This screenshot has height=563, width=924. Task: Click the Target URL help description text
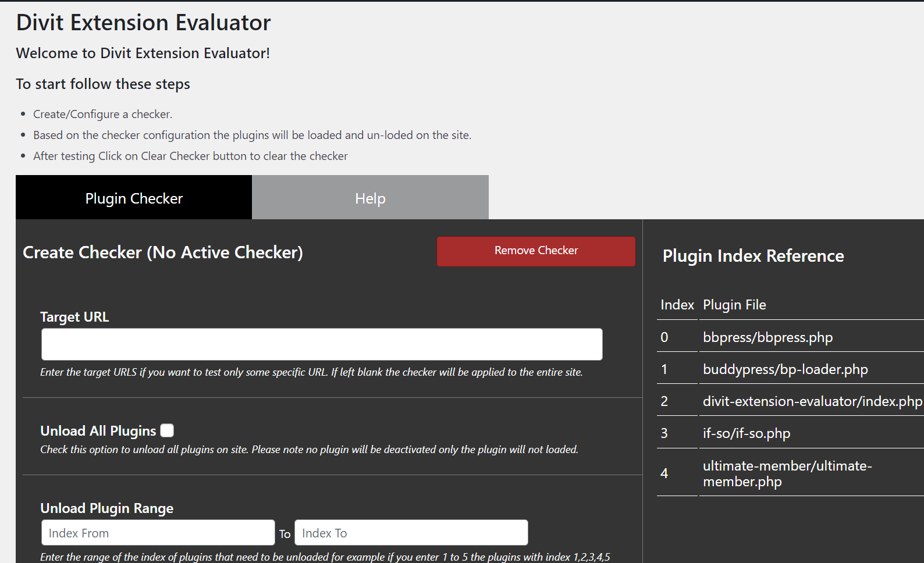point(311,372)
